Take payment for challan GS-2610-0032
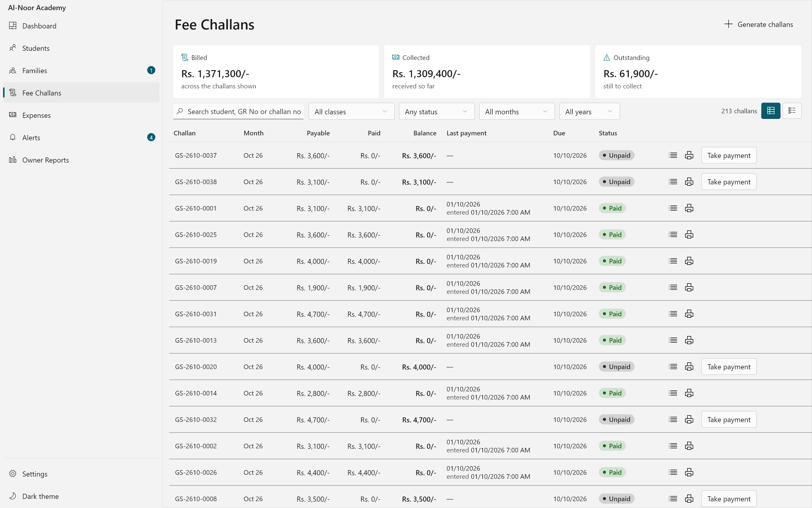 tap(729, 420)
